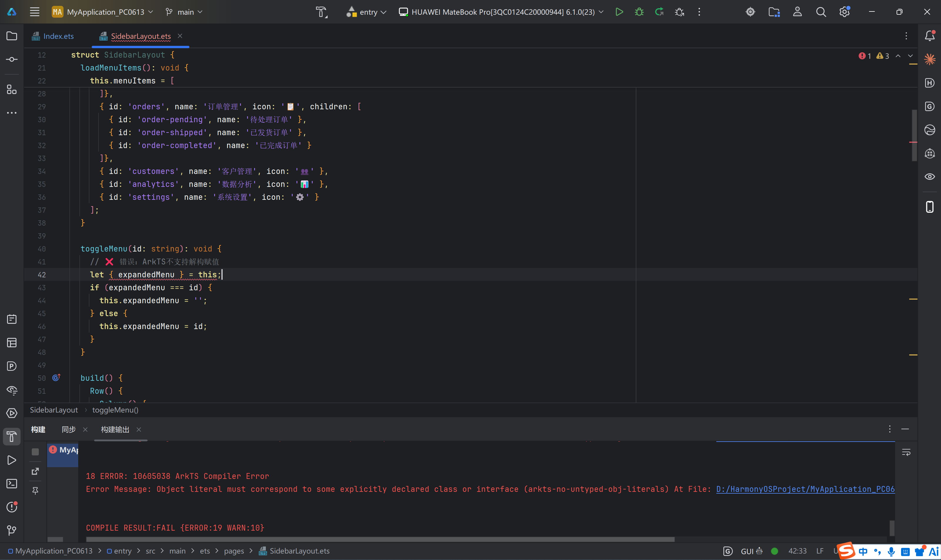Open the Structure tool window
Image resolution: width=941 pixels, height=560 pixels.
point(12,89)
